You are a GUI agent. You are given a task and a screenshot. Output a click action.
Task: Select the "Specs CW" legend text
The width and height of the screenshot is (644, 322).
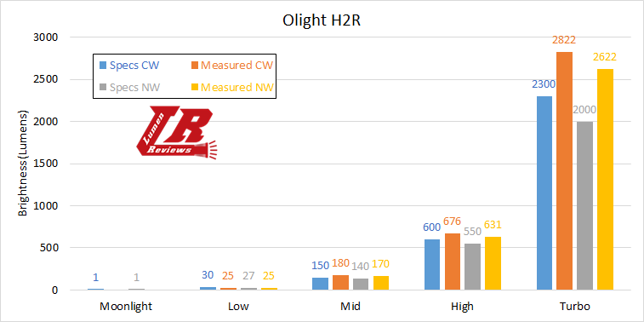coord(134,65)
